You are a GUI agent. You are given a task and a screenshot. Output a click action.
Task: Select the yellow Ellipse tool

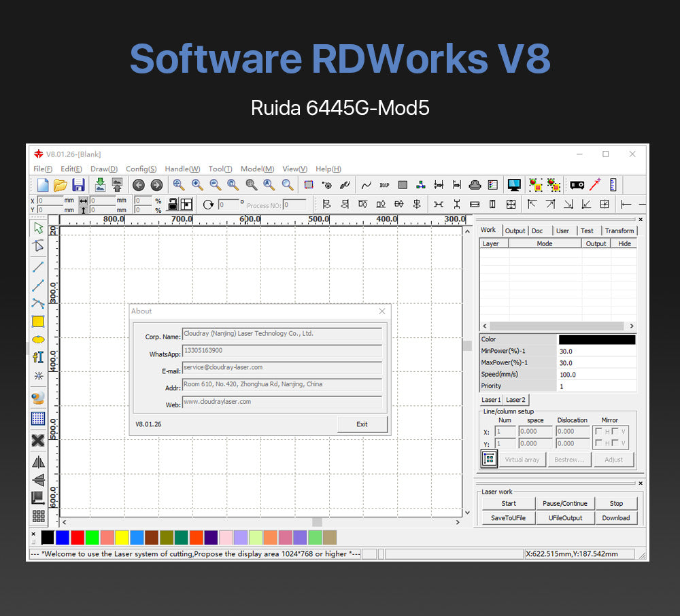(x=38, y=339)
